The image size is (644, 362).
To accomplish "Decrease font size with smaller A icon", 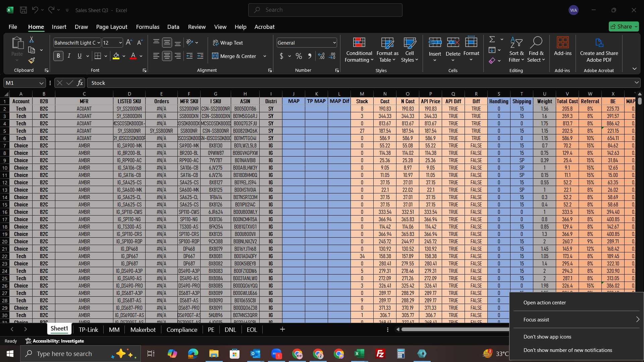I will click(x=140, y=43).
